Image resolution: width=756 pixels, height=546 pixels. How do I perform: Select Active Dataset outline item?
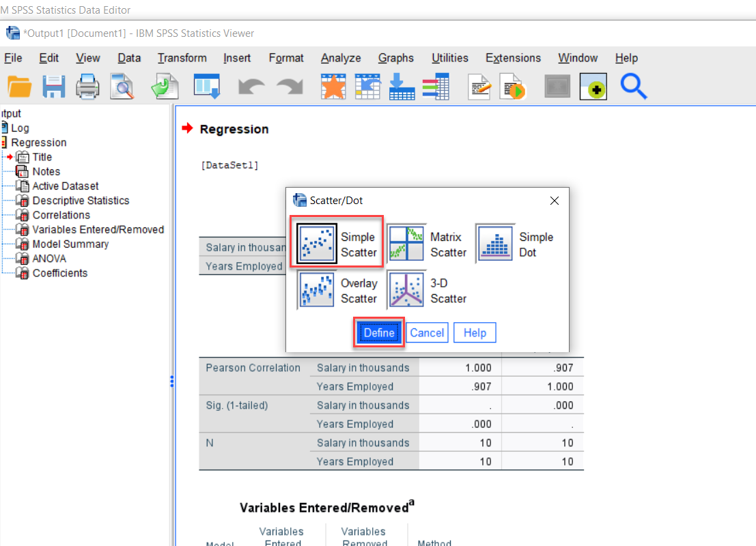[65, 186]
